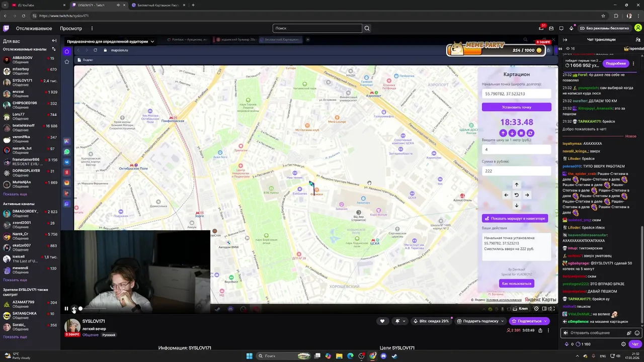The height and width of the screenshot is (362, 644).
Task: Expand Показать еще under viewers also watch
Action: coord(15,337)
